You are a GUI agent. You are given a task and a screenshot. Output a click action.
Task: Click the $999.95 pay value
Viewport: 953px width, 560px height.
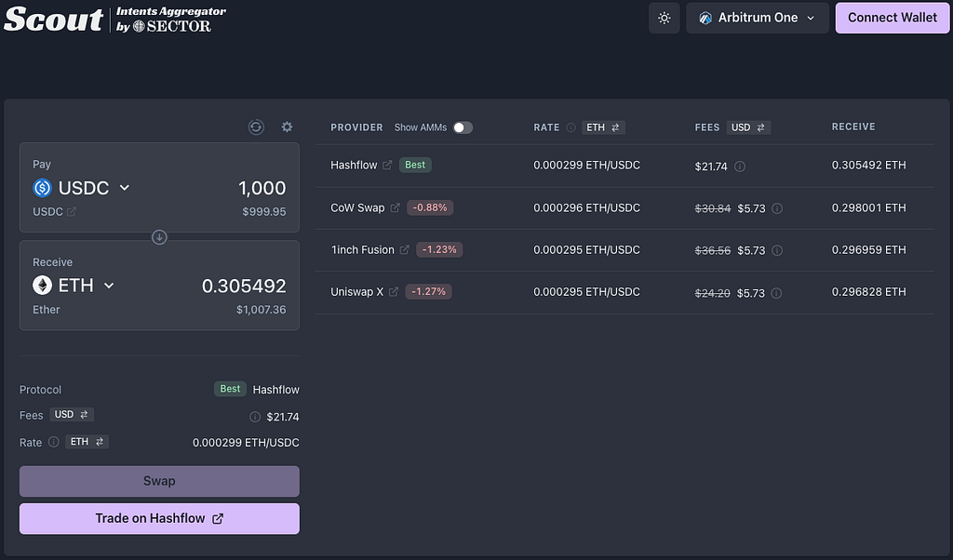[x=263, y=212]
